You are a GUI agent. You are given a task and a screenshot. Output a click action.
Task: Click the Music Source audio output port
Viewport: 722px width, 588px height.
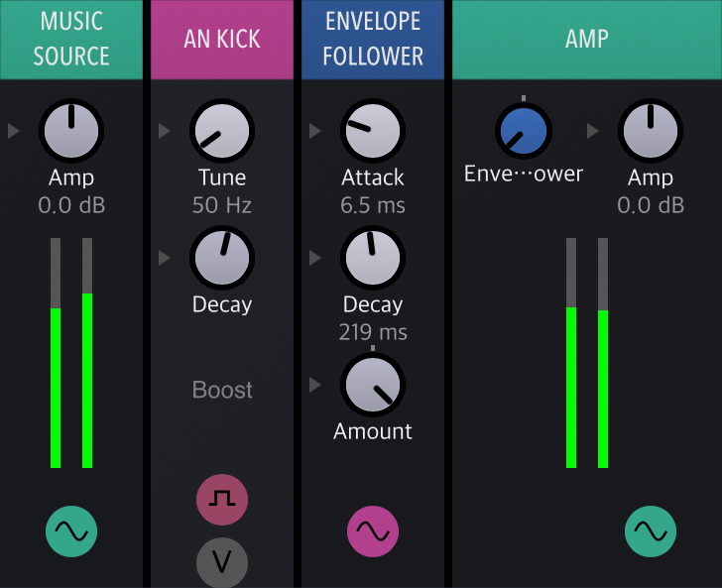(x=71, y=531)
